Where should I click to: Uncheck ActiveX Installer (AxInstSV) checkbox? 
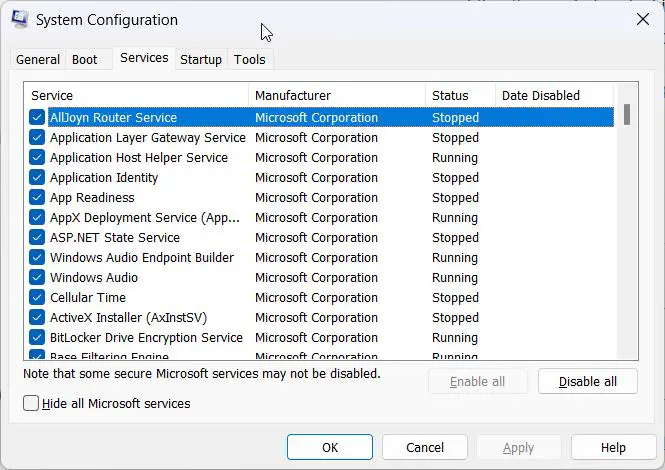37,317
